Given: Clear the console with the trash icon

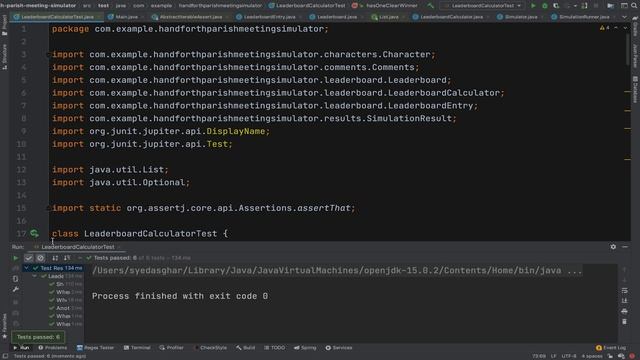Looking at the screenshot, I should pyautogui.click(x=624, y=322).
